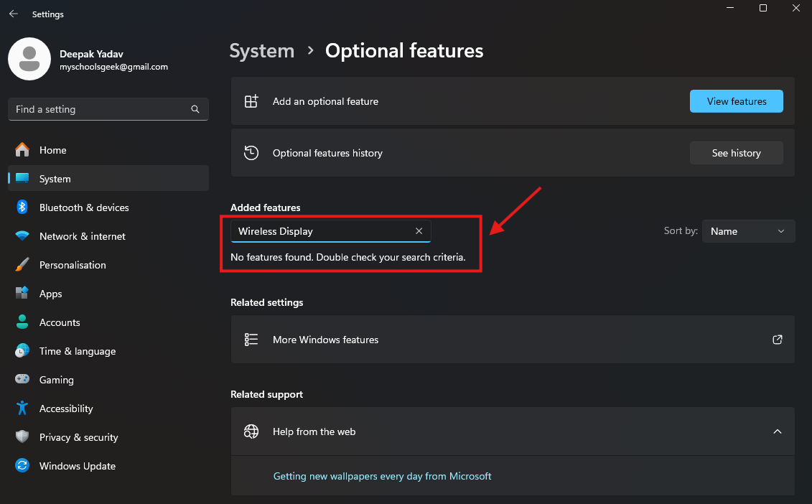Click the Related support heading
This screenshot has width=812, height=504.
266,394
